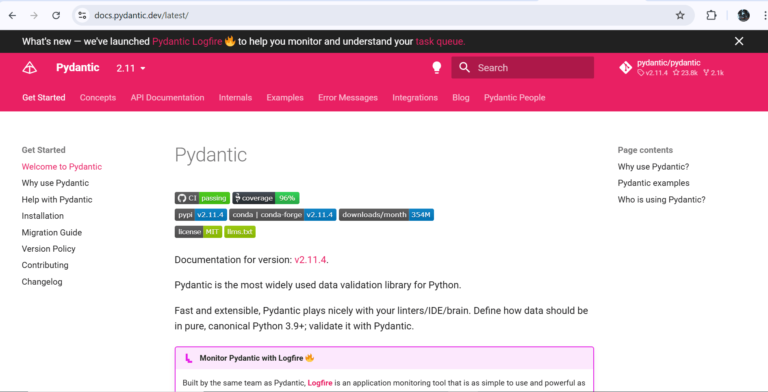Screen dimensions: 768x392
Task: Click the Pydantic site title in header
Action: 78,68
